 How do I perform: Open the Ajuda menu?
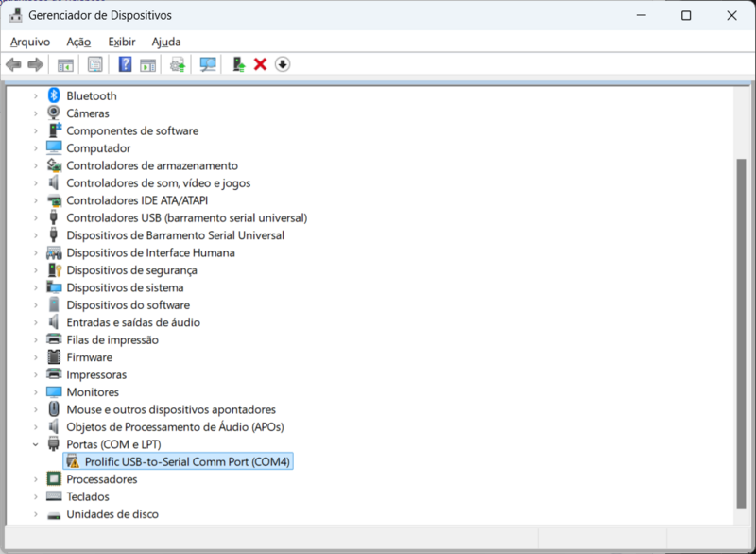[x=166, y=42]
